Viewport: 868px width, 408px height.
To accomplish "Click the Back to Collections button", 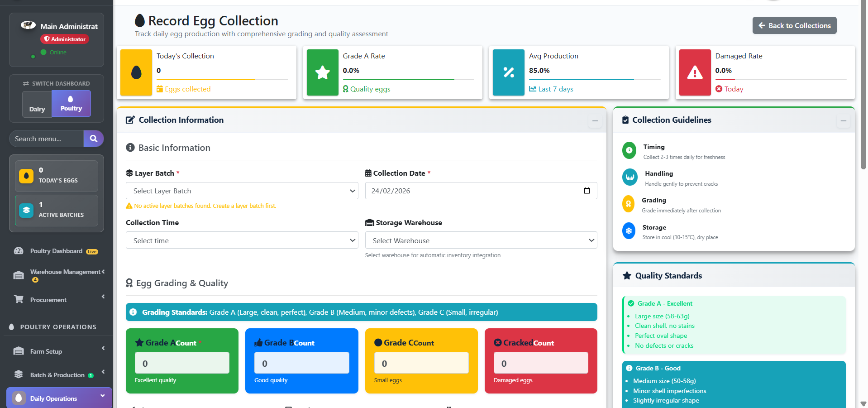I will [x=794, y=25].
